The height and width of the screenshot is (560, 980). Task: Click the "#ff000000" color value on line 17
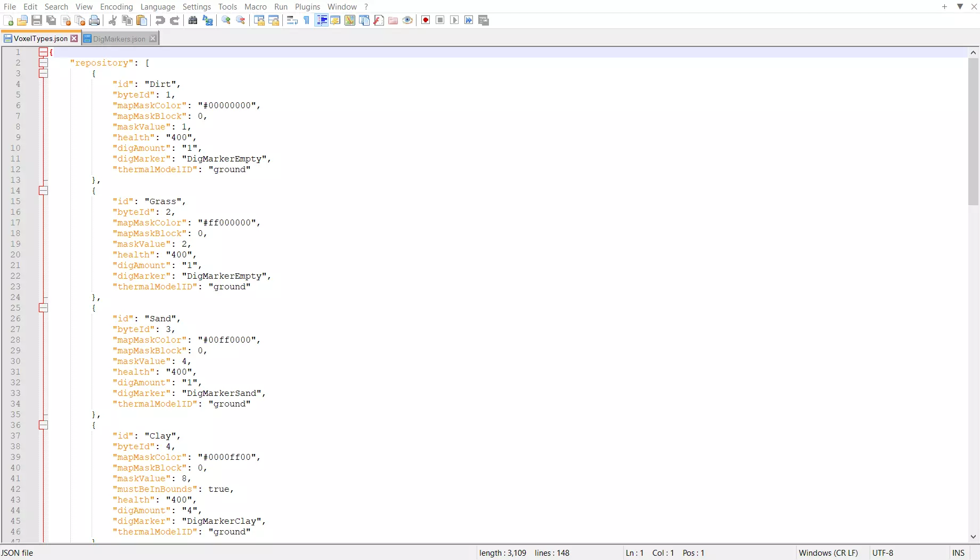pyautogui.click(x=226, y=223)
